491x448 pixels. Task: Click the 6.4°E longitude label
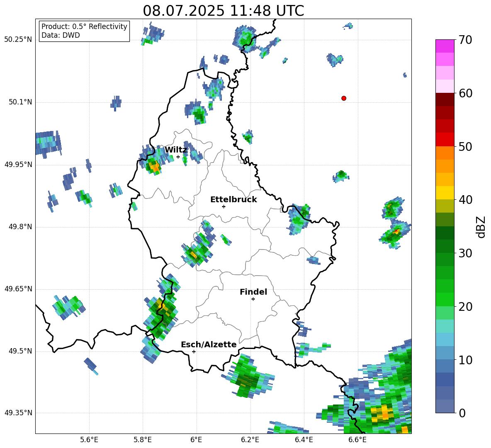[x=304, y=440]
